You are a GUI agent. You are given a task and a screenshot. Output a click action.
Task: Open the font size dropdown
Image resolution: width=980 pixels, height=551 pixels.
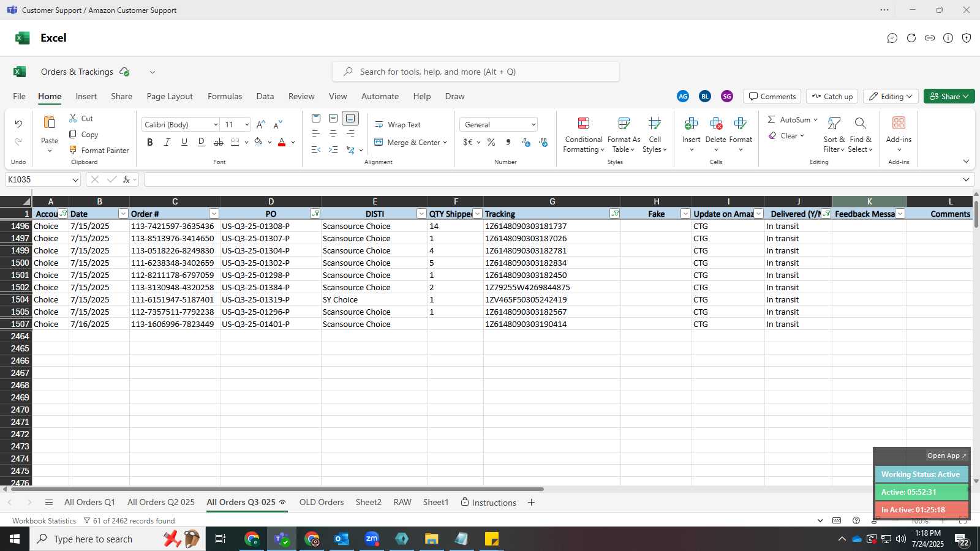pos(247,124)
